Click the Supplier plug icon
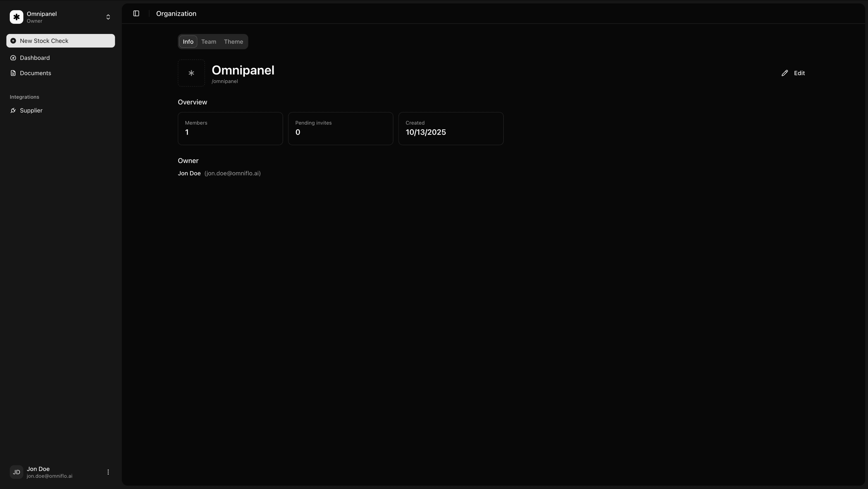Screen dimensions: 868x489 [13, 110]
